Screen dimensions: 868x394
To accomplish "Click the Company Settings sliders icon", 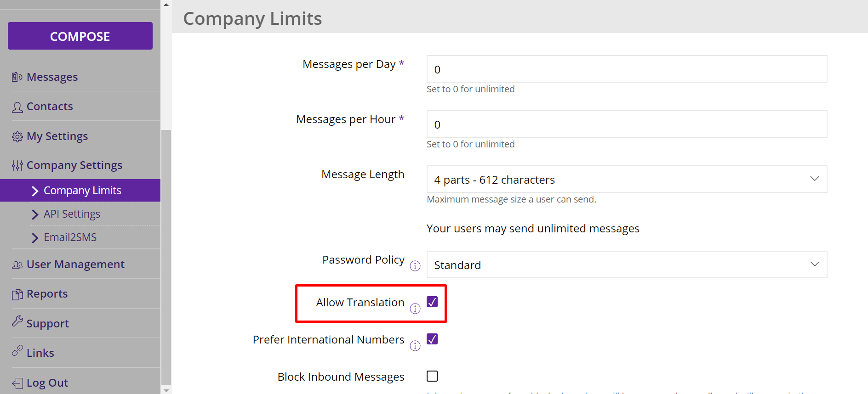I will (x=17, y=166).
